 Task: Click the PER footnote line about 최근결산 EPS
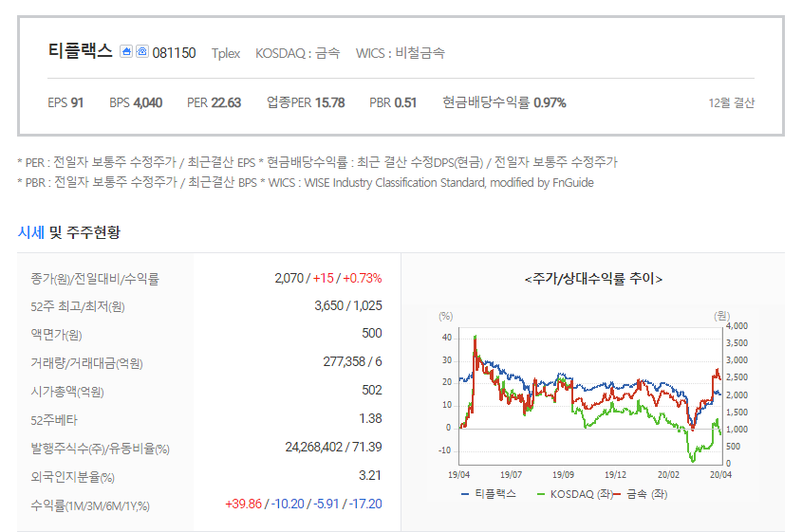click(318, 162)
